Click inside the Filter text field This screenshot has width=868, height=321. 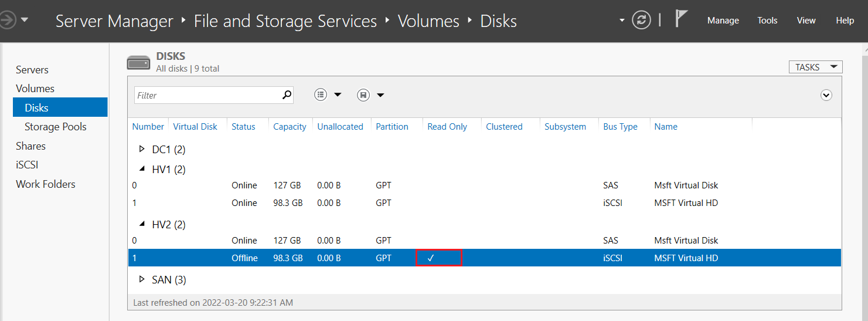coord(205,95)
